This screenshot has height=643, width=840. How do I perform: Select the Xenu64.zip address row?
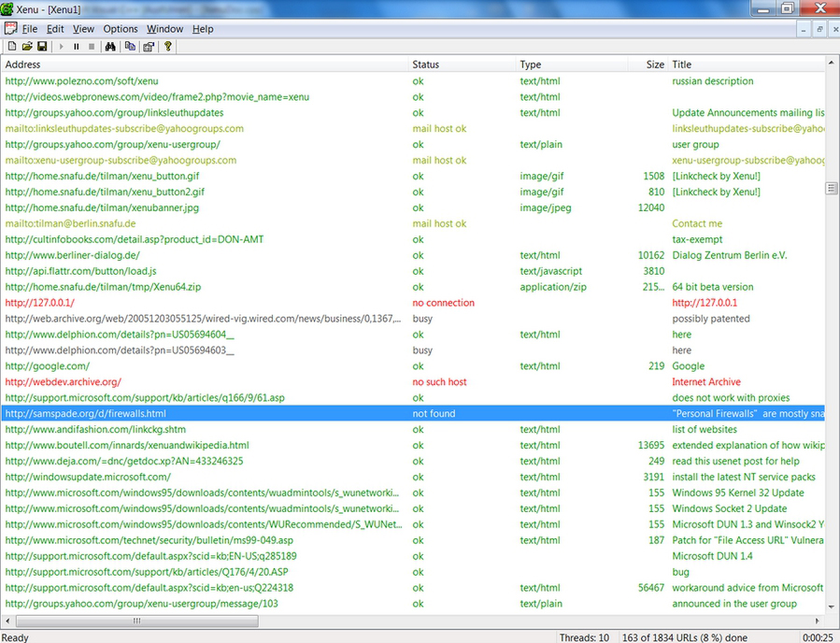pos(413,287)
